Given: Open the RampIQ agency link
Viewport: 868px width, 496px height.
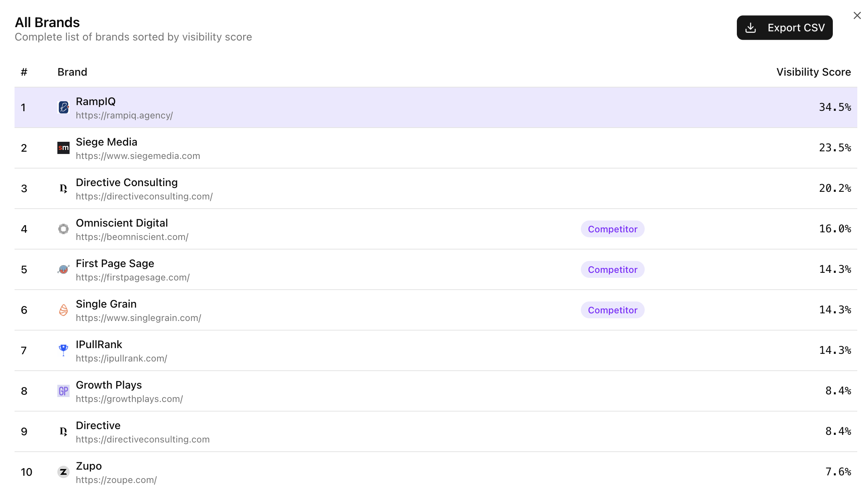Looking at the screenshot, I should pos(125,115).
